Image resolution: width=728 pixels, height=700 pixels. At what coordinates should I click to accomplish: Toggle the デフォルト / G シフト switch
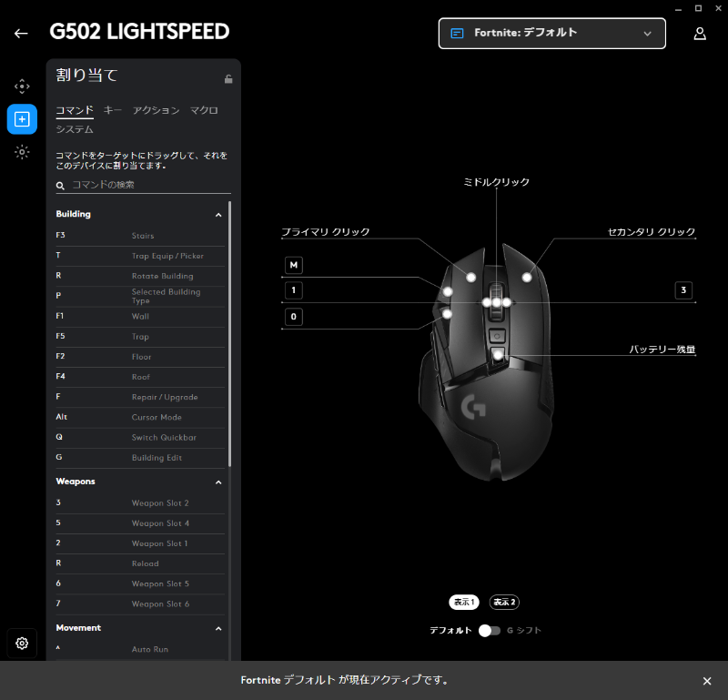click(490, 630)
